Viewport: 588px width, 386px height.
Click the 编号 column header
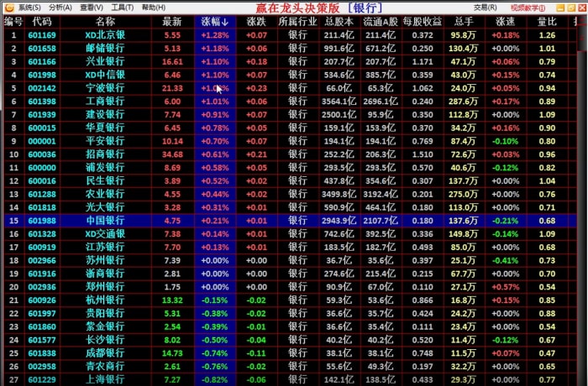pyautogui.click(x=13, y=22)
